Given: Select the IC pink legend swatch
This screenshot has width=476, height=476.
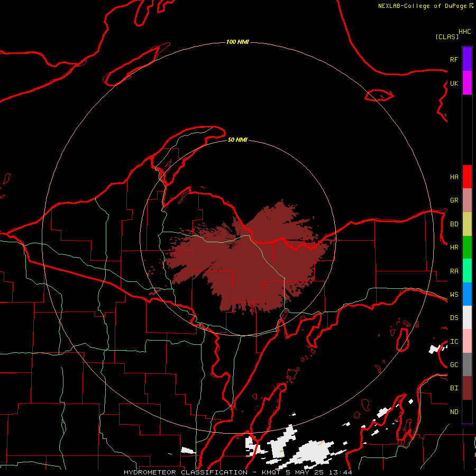Looking at the screenshot, I should pyautogui.click(x=467, y=341).
